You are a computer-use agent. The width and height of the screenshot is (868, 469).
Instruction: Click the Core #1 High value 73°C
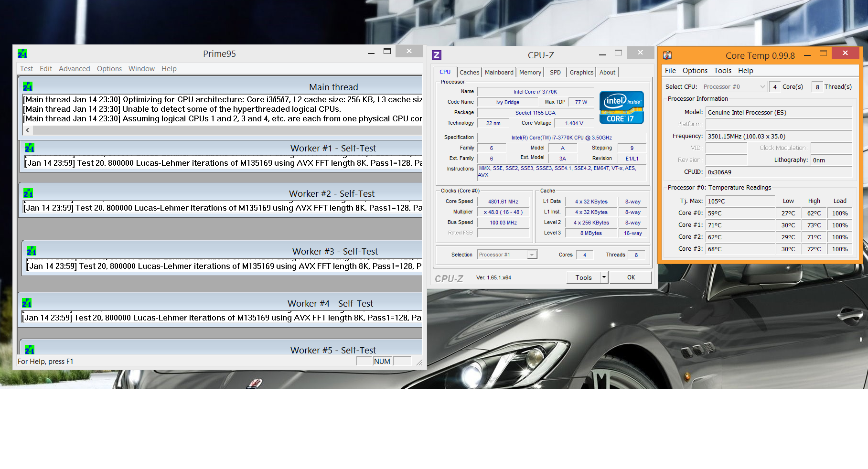tap(814, 225)
